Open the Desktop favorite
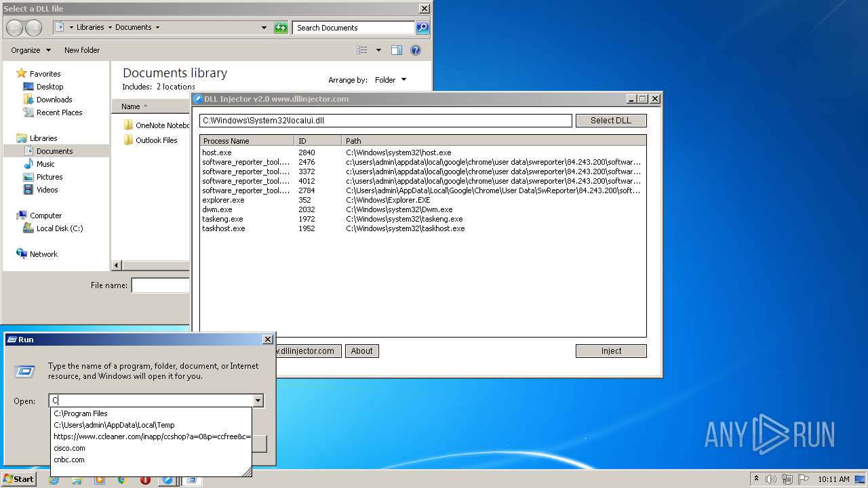The height and width of the screenshot is (488, 868). (x=50, y=87)
